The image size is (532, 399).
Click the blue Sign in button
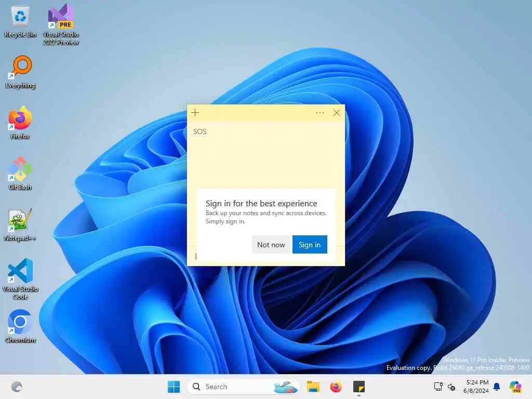click(310, 245)
